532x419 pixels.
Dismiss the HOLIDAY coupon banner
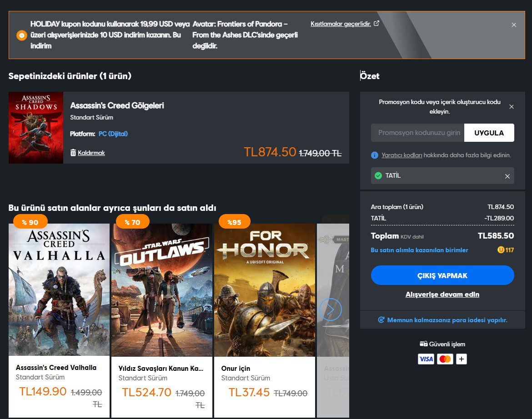pos(514,25)
